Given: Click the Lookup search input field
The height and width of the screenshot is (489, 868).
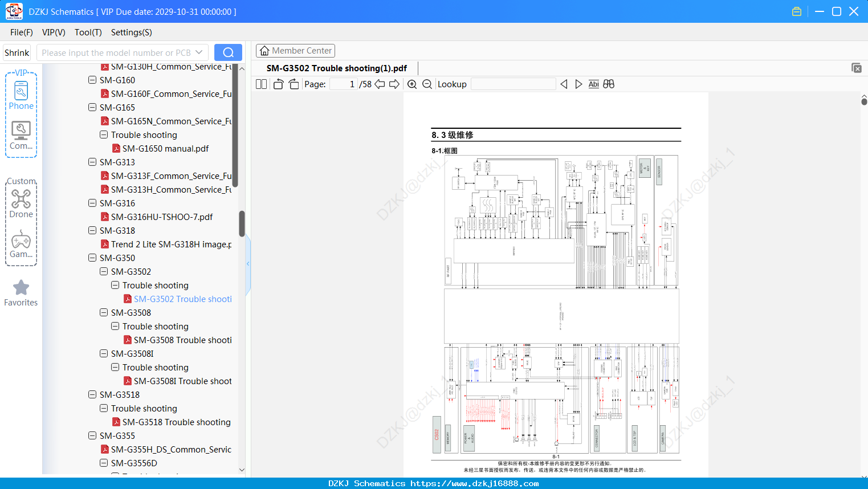Looking at the screenshot, I should pos(514,84).
